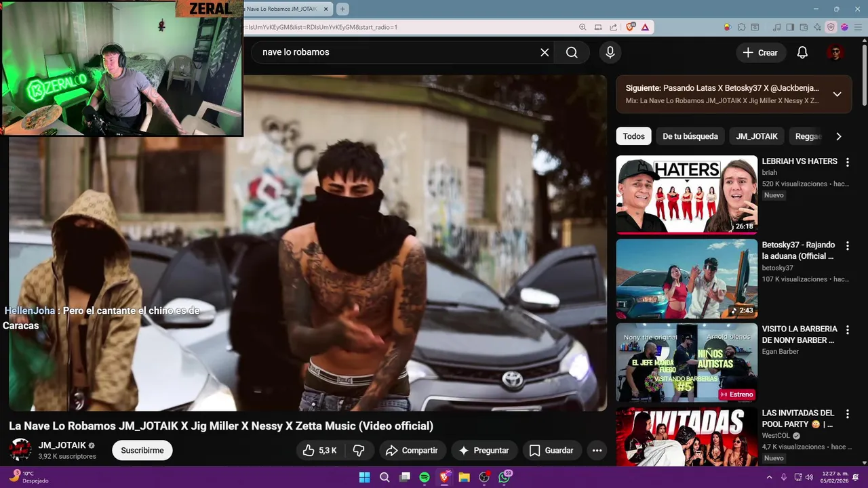Viewport: 868px width, 488px height.
Task: Click the Brave Shields lion icon
Action: pyautogui.click(x=631, y=27)
